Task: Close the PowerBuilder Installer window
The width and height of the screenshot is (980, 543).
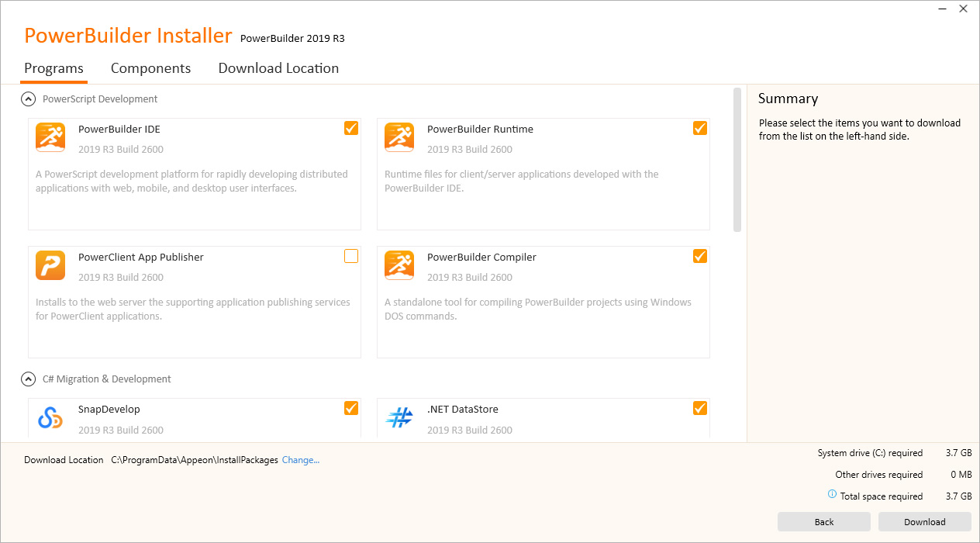Action: point(963,9)
